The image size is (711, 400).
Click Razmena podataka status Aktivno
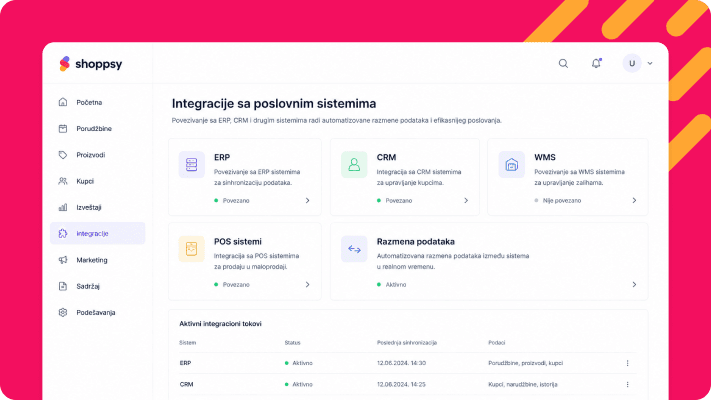[x=392, y=285]
